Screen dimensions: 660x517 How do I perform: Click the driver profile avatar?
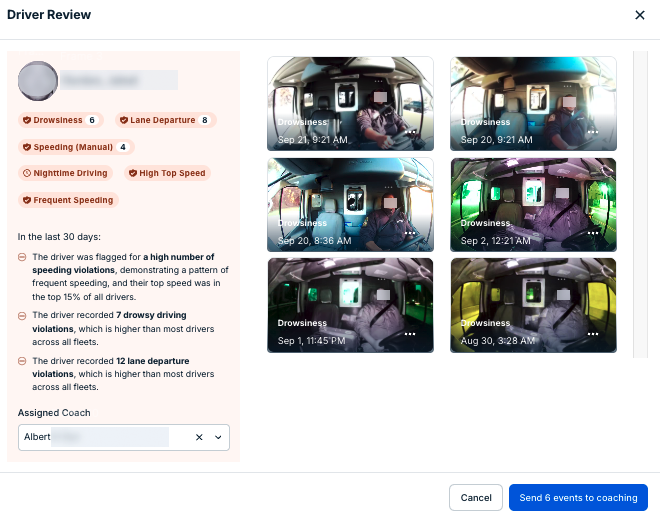(38, 80)
